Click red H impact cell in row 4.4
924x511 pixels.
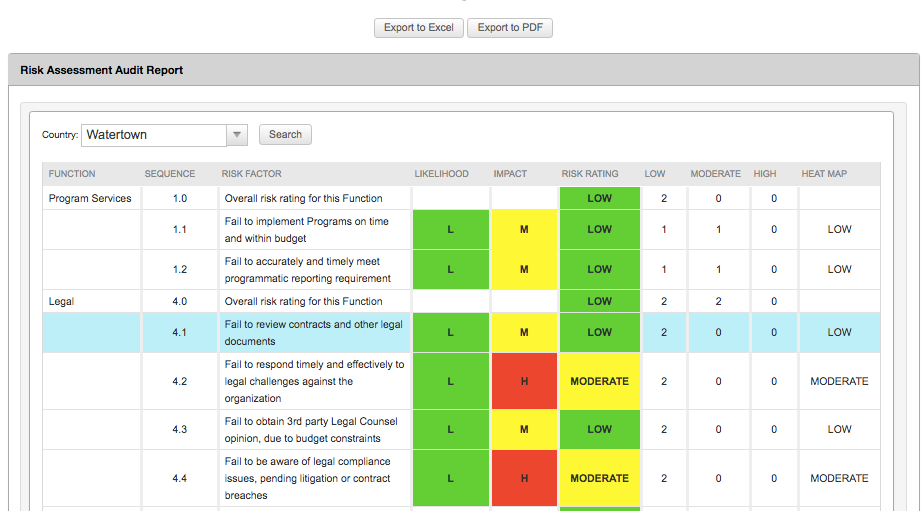click(524, 479)
